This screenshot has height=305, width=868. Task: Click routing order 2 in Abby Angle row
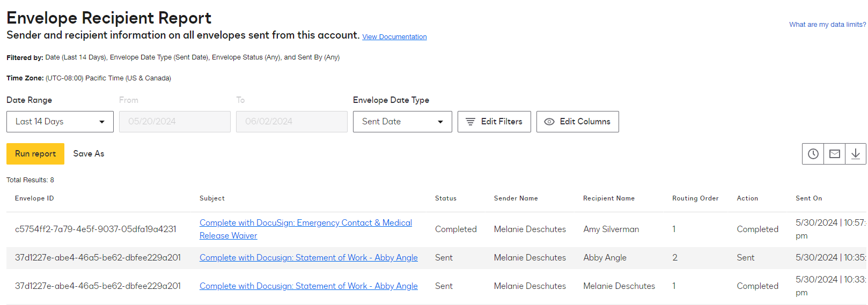pos(675,258)
